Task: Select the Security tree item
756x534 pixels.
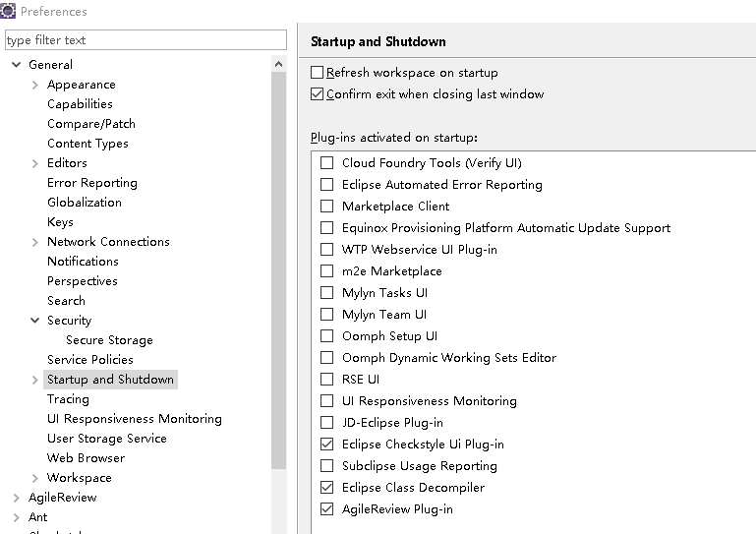Action: [x=70, y=321]
